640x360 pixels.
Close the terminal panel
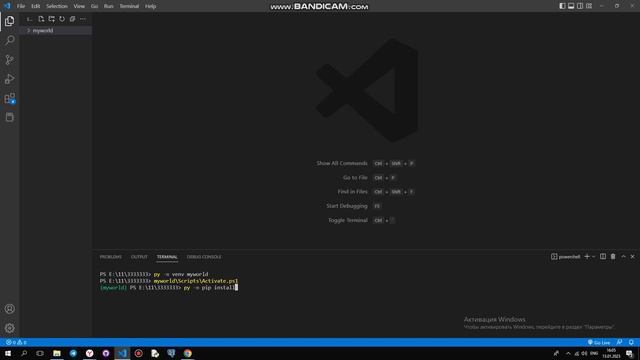pos(633,256)
